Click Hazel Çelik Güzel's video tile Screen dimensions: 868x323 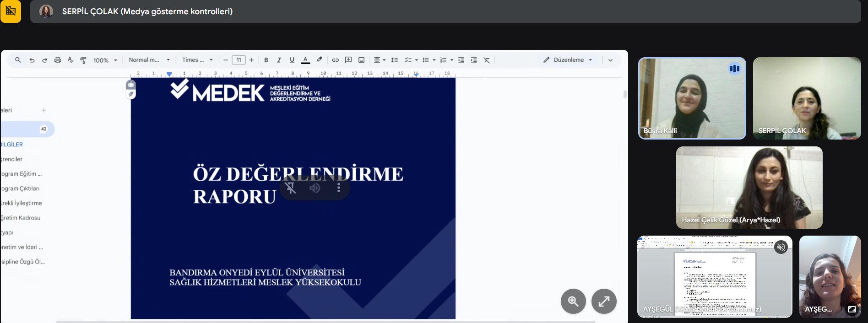749,188
